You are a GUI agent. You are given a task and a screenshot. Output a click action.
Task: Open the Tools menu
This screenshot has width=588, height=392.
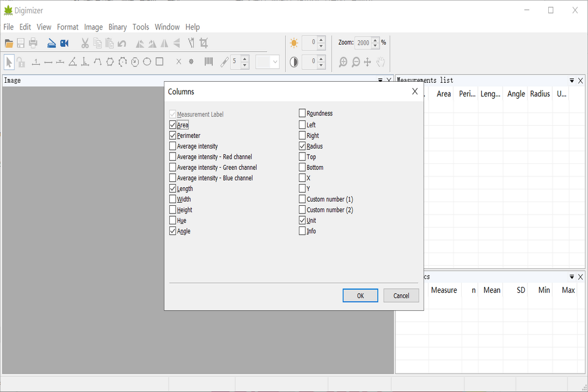pyautogui.click(x=140, y=27)
